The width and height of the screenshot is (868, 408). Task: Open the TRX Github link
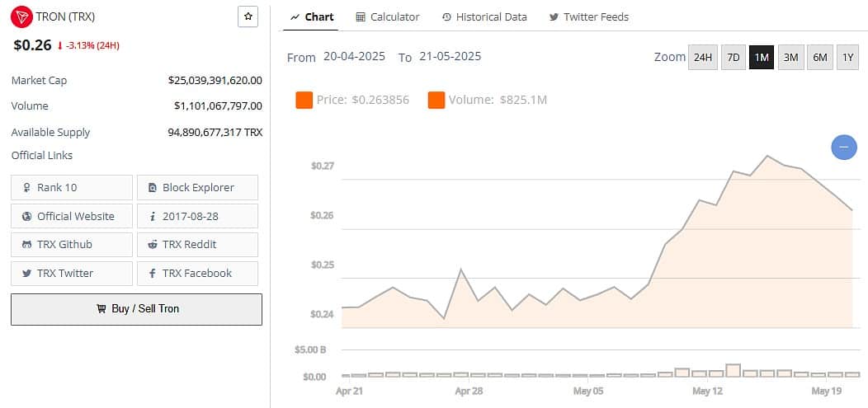pyautogui.click(x=72, y=245)
